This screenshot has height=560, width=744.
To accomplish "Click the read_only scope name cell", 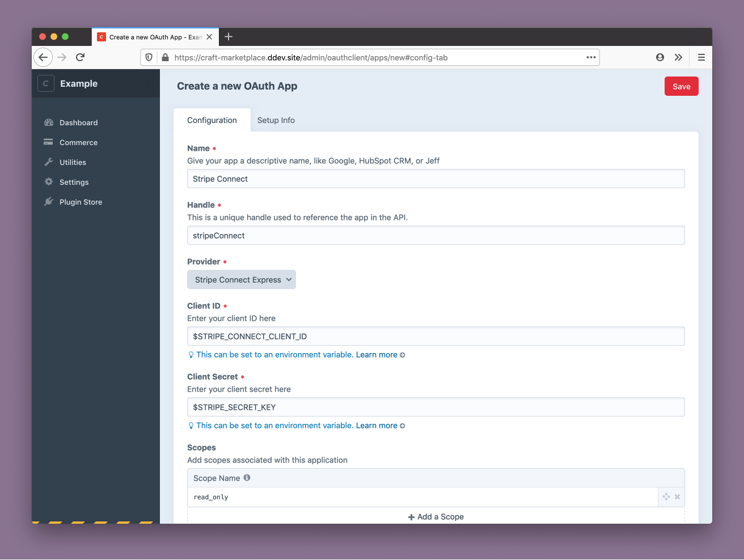I will 423,497.
